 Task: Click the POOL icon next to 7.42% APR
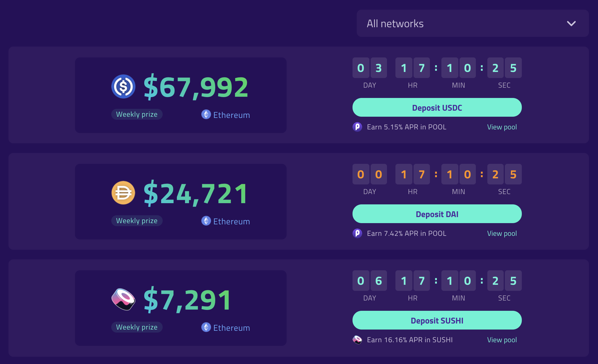coord(357,233)
